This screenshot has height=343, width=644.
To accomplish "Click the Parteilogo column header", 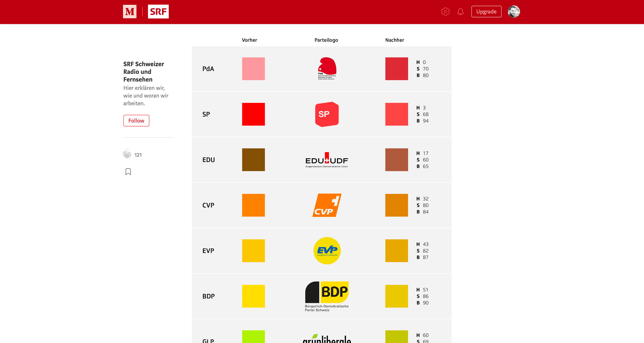I will click(326, 40).
